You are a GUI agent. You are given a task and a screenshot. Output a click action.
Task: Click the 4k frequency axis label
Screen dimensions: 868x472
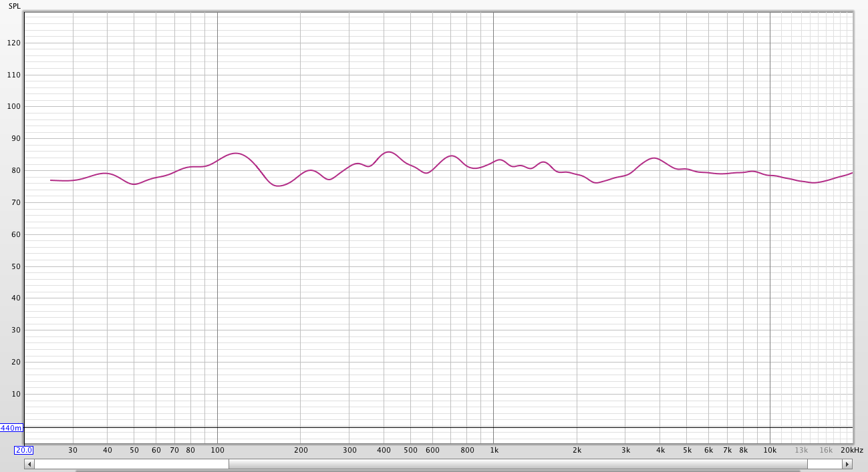click(x=661, y=450)
